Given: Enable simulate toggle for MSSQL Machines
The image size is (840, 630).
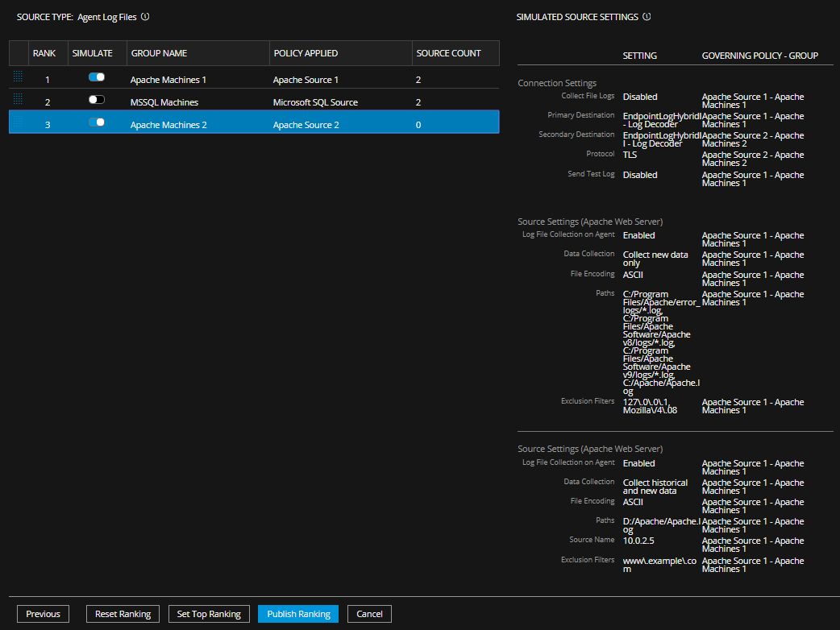Looking at the screenshot, I should coord(97,100).
